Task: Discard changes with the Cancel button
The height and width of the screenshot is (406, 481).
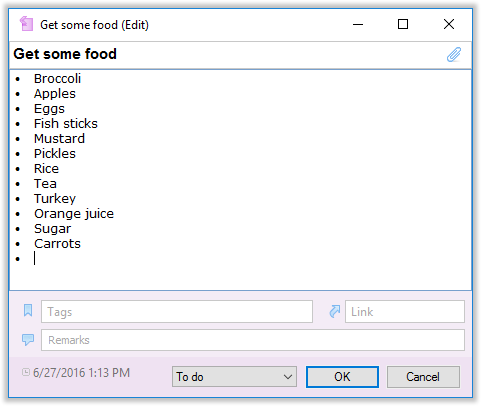Action: [x=423, y=377]
